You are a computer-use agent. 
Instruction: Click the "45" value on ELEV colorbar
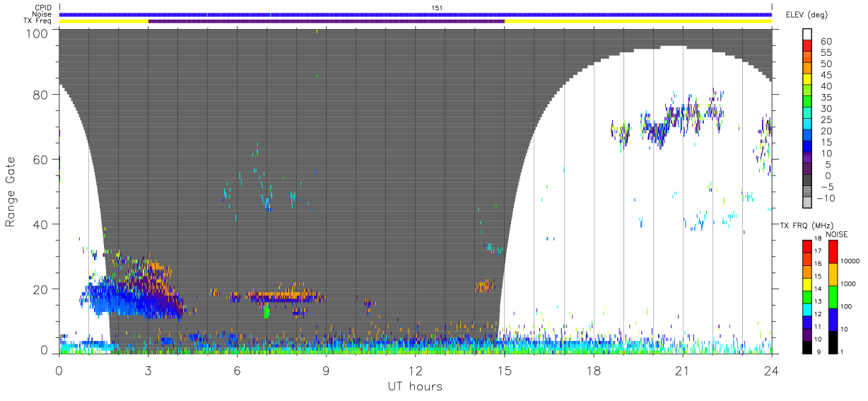[826, 75]
